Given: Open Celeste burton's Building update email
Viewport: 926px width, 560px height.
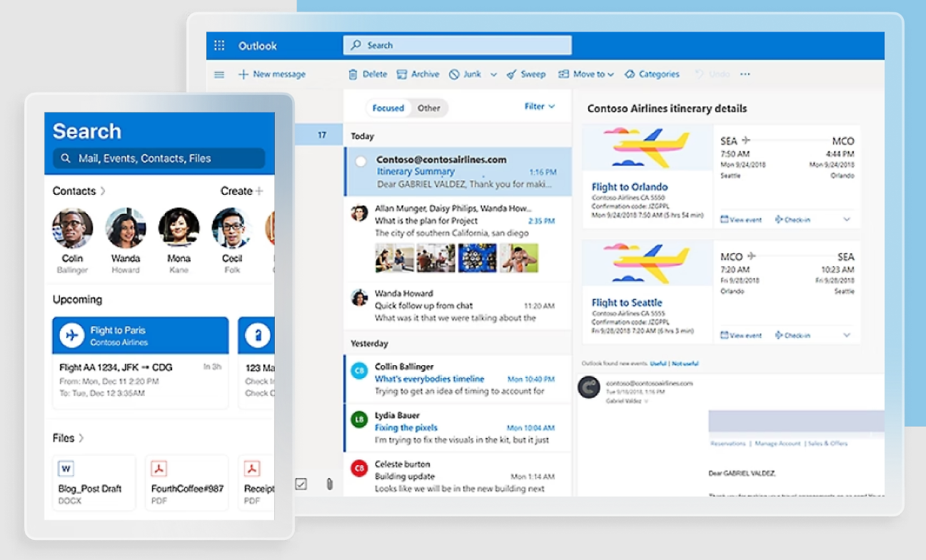Looking at the screenshot, I should tap(458, 476).
